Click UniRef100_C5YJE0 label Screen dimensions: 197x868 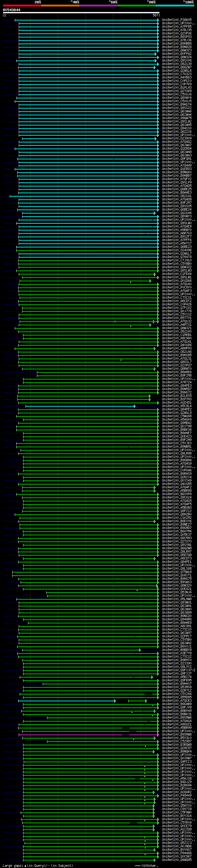176,443
